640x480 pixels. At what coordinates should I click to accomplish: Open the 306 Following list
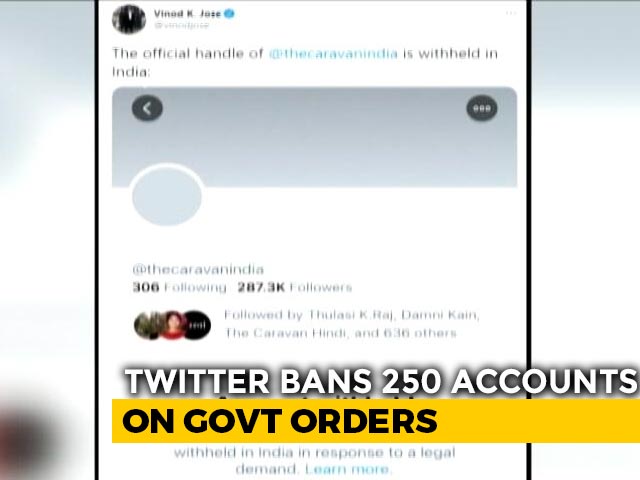pyautogui.click(x=179, y=288)
